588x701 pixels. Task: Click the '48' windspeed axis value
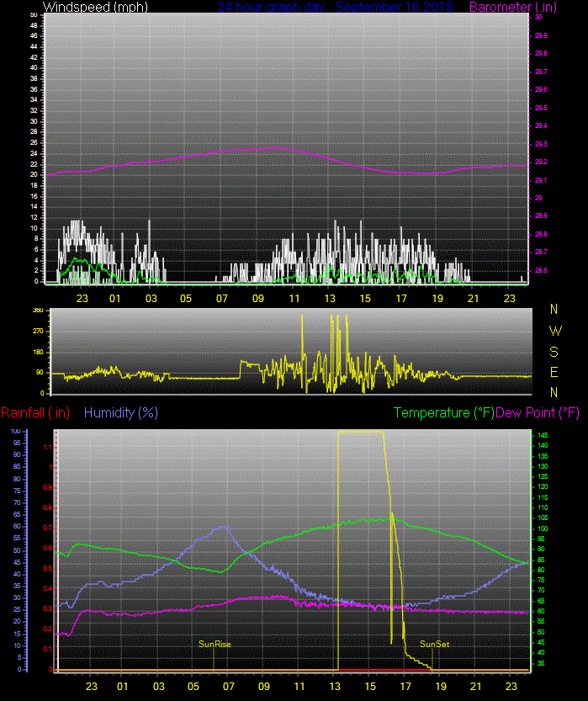pos(34,25)
